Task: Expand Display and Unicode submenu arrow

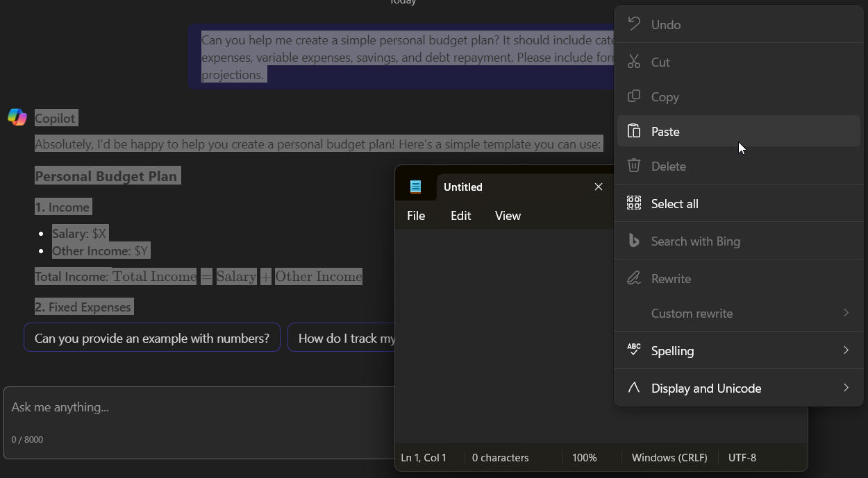Action: pyautogui.click(x=846, y=388)
